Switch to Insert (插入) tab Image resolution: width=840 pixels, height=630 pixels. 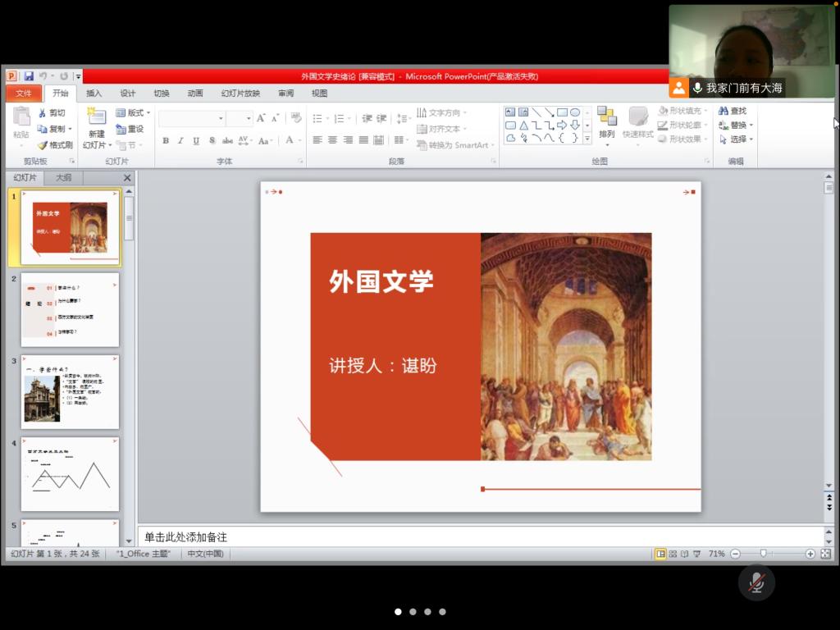click(94, 94)
